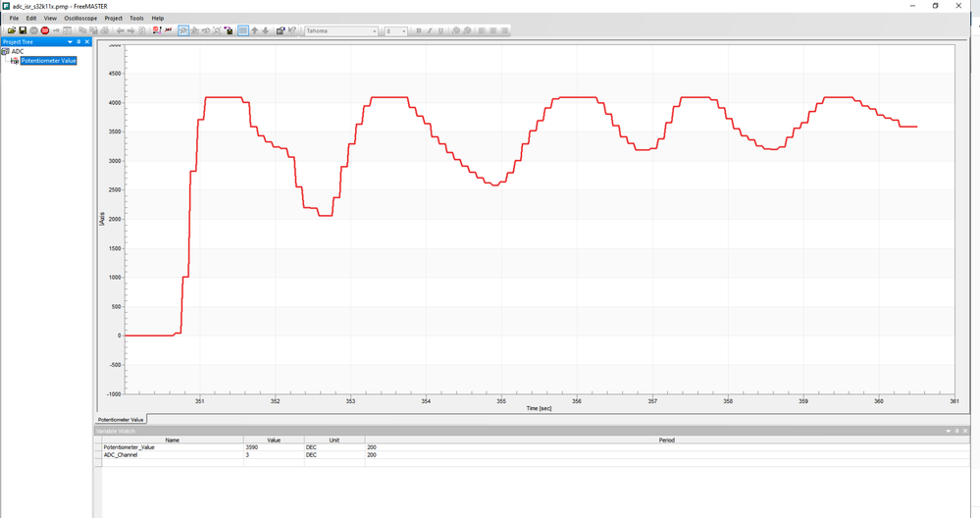Switch to the Potentiometer Value tab below chart
The width and height of the screenshot is (980, 518).
click(x=121, y=419)
